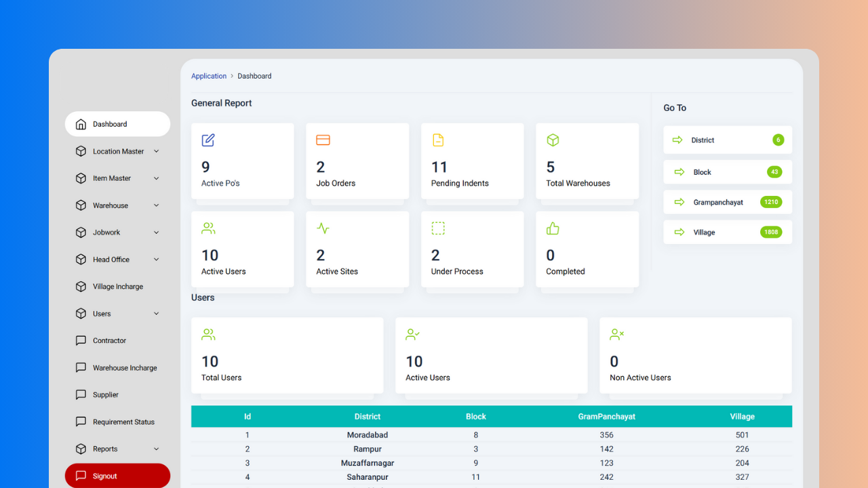Screen dimensions: 868x488
Task: Click the user-check icon above Active Users
Action: (412, 334)
